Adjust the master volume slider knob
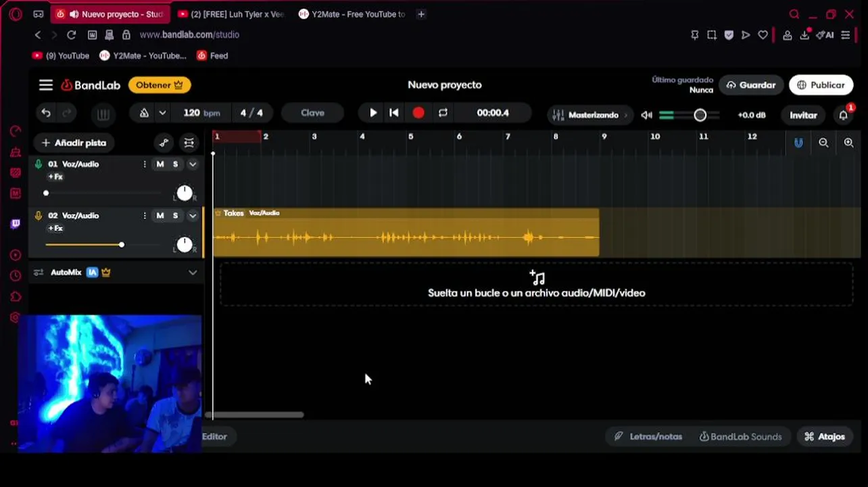868x487 pixels. click(x=700, y=116)
